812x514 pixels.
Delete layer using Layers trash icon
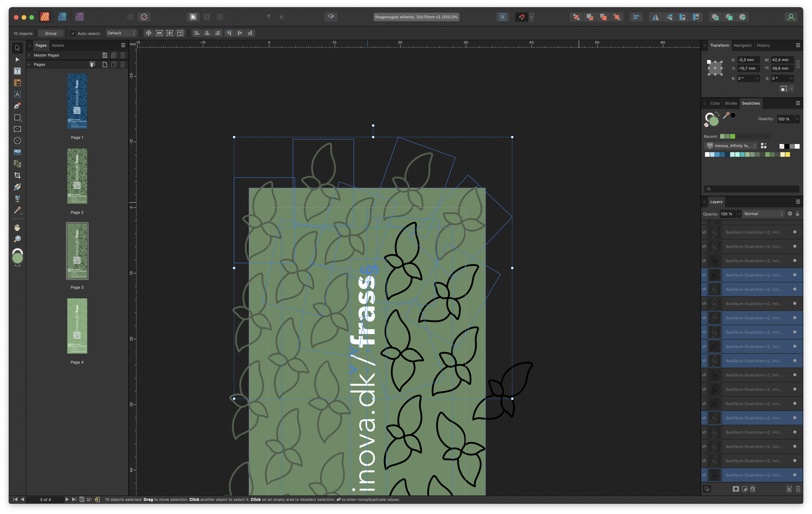point(798,489)
